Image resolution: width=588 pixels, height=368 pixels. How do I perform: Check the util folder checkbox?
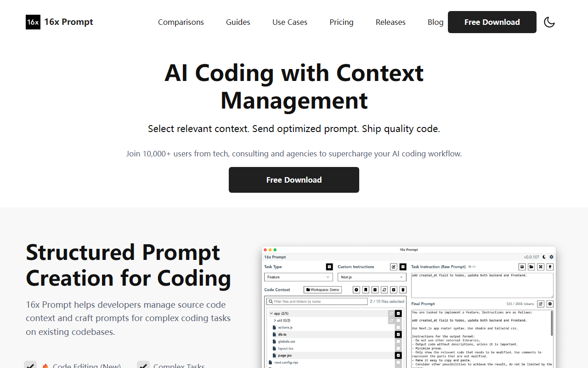398,321
